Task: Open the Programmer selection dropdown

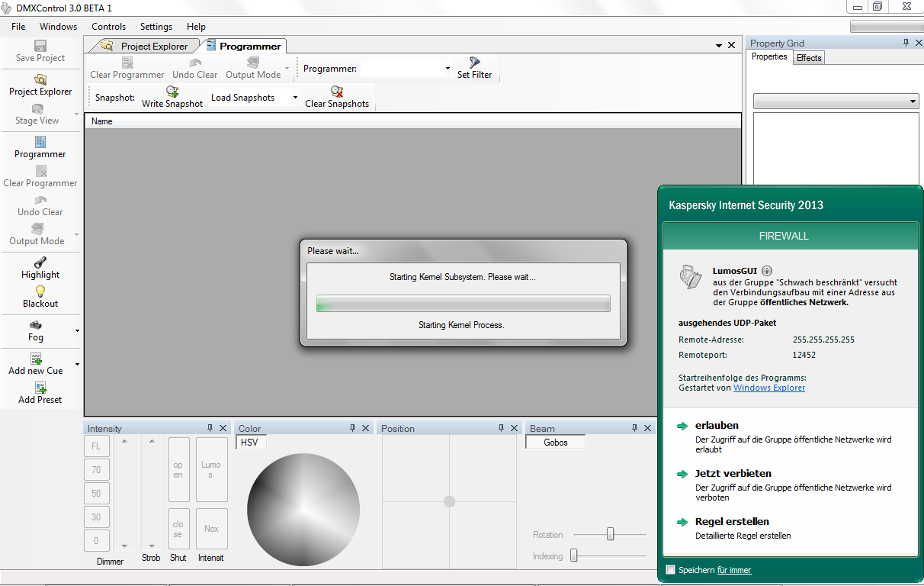Action: pyautogui.click(x=448, y=69)
